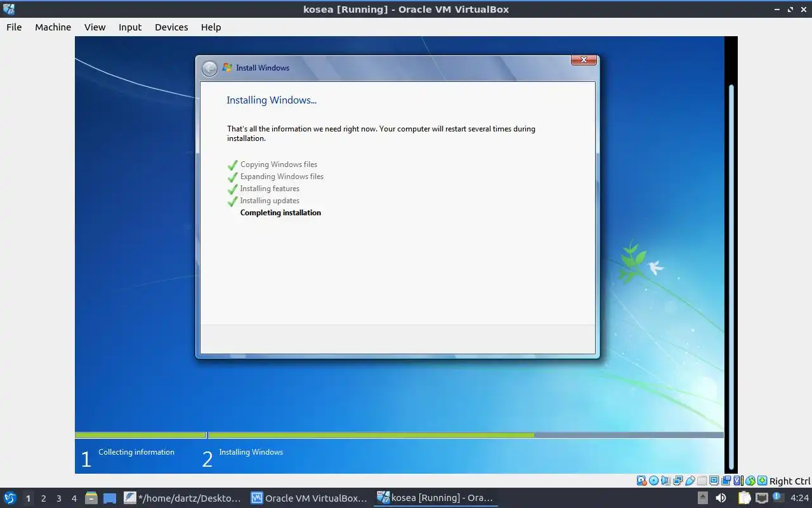
Task: Open the volume speaker tray icon
Action: point(721,498)
